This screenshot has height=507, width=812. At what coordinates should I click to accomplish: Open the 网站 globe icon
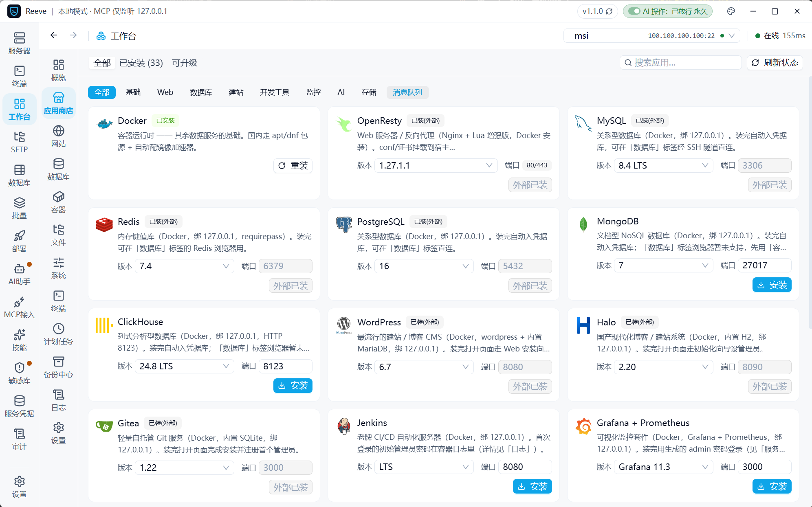point(58,136)
